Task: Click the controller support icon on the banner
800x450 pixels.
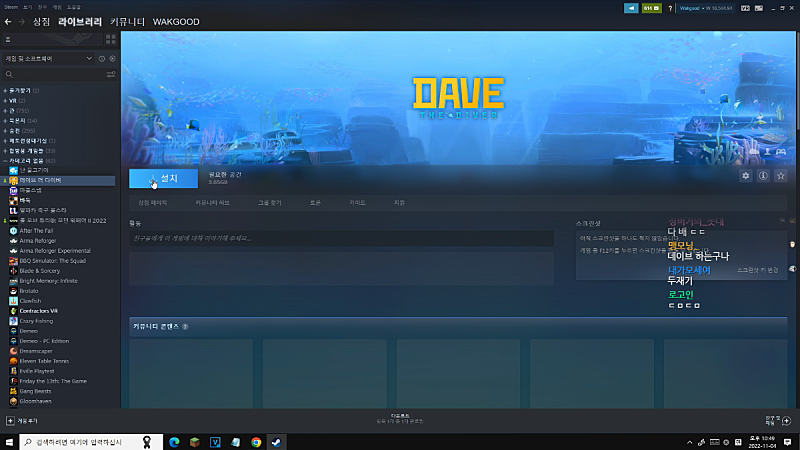Action: click(781, 152)
